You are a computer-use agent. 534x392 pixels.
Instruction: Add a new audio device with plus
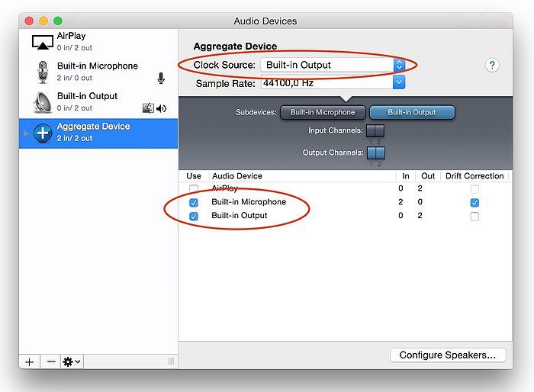coord(29,361)
